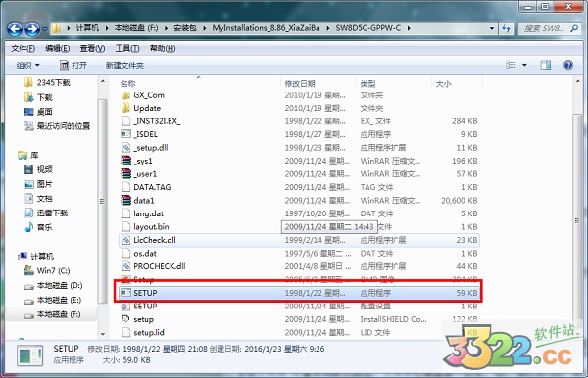Open the recent pages dropdown next to Forward
Image resolution: width=588 pixels, height=378 pixels.
(45, 29)
